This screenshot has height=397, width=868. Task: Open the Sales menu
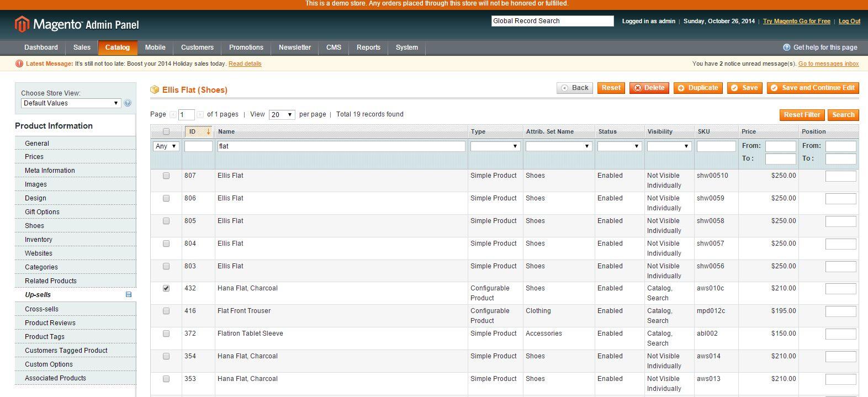(82, 47)
